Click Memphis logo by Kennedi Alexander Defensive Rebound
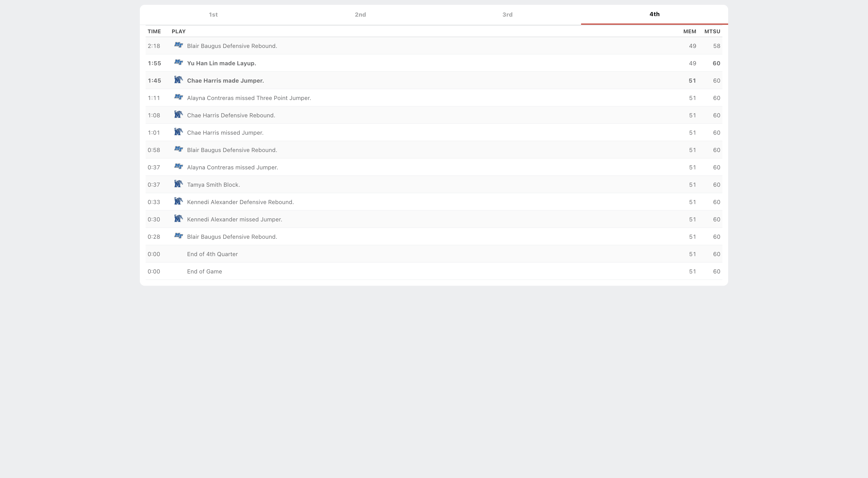 point(178,201)
